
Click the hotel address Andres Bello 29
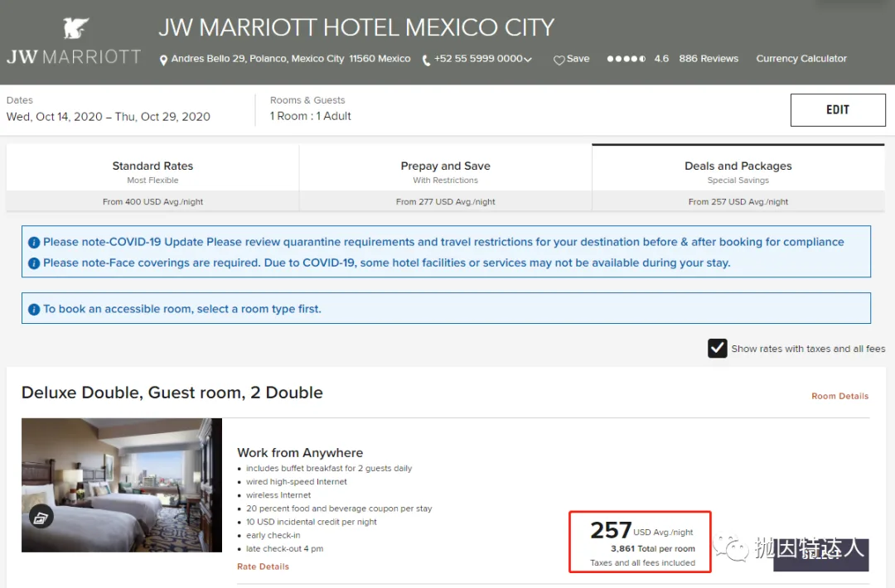291,59
